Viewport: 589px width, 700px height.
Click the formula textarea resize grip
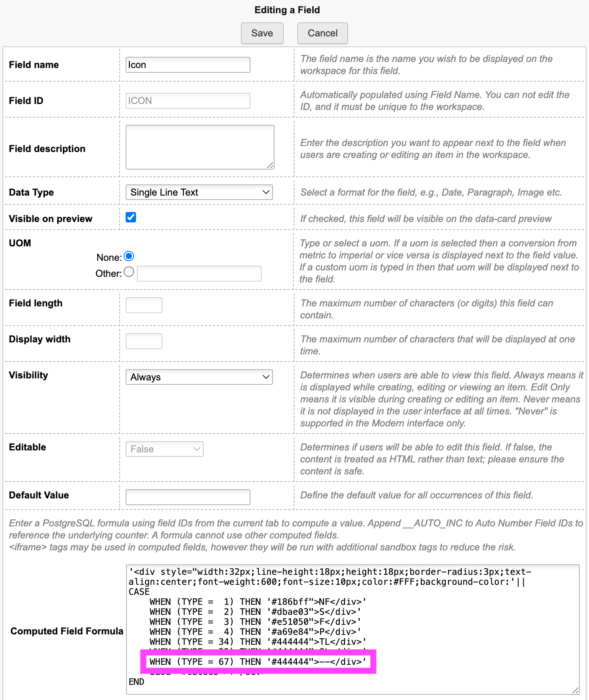[x=575, y=690]
